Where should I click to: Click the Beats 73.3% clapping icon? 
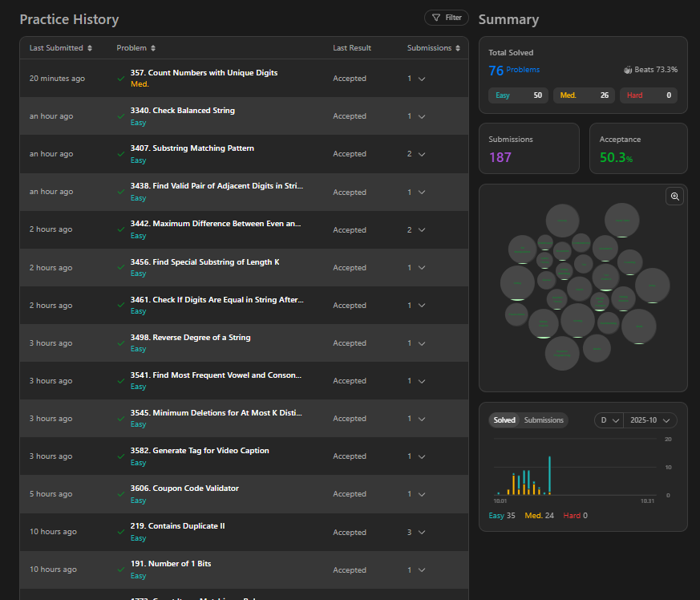click(628, 70)
